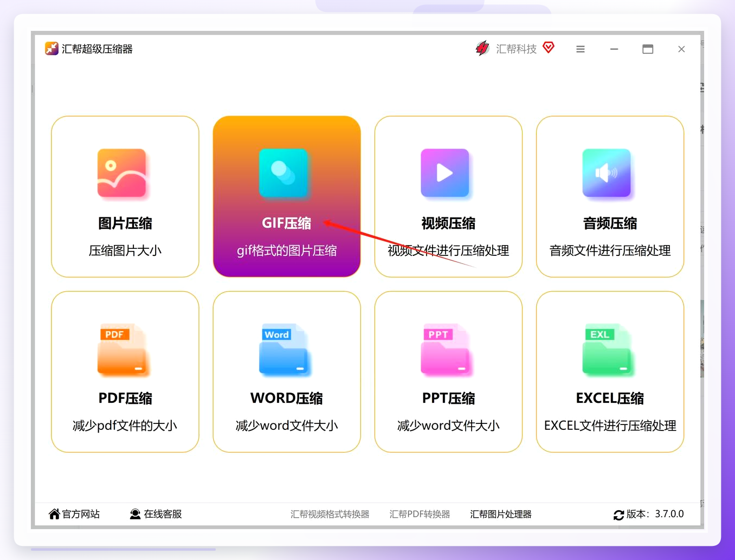Screen dimensions: 735x560
Task: Click the red heart diamond VIP icon
Action: click(549, 48)
